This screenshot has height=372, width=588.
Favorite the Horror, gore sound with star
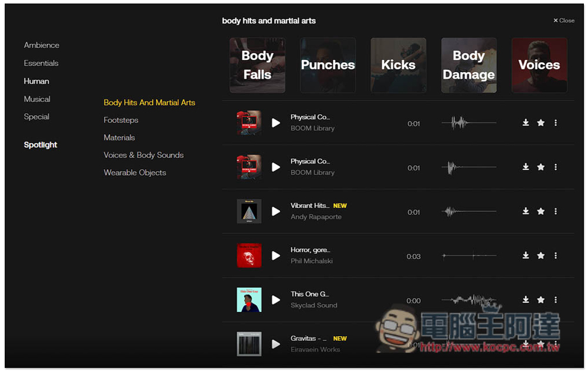click(x=541, y=256)
